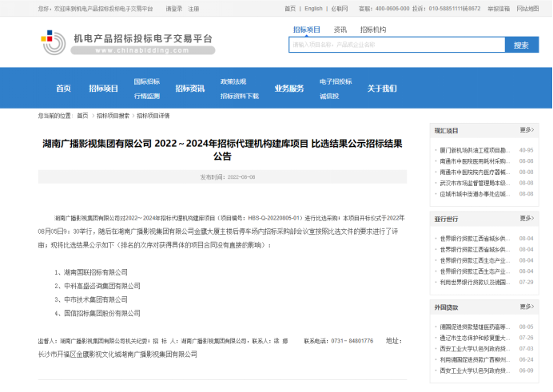Open 行情监测 navigation item
The image size is (553, 392).
(x=147, y=96)
